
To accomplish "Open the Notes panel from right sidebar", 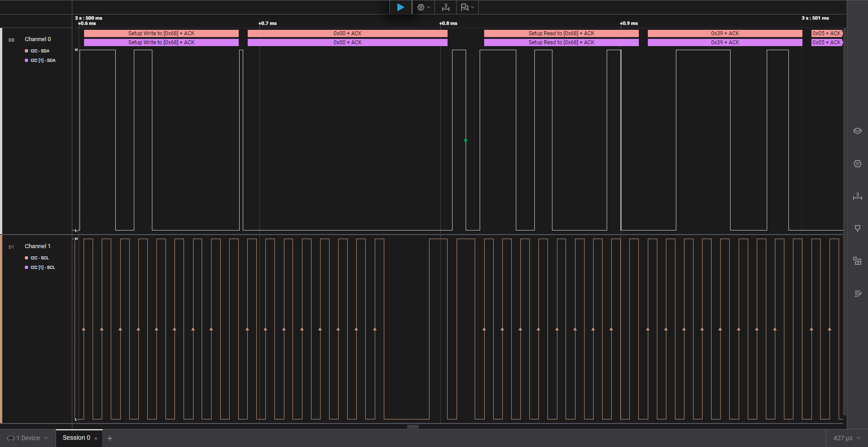I will point(857,294).
